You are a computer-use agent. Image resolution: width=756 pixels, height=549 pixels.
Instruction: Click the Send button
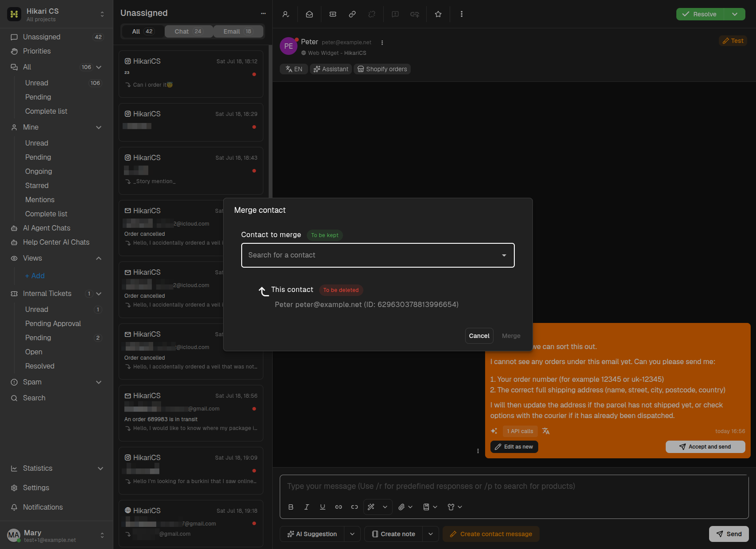(x=729, y=534)
